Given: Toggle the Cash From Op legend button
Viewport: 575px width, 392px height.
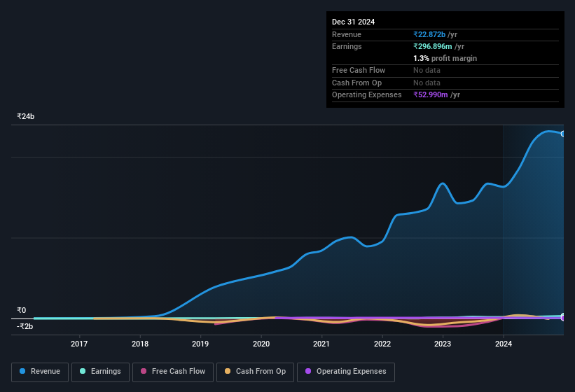Looking at the screenshot, I should pyautogui.click(x=255, y=372).
